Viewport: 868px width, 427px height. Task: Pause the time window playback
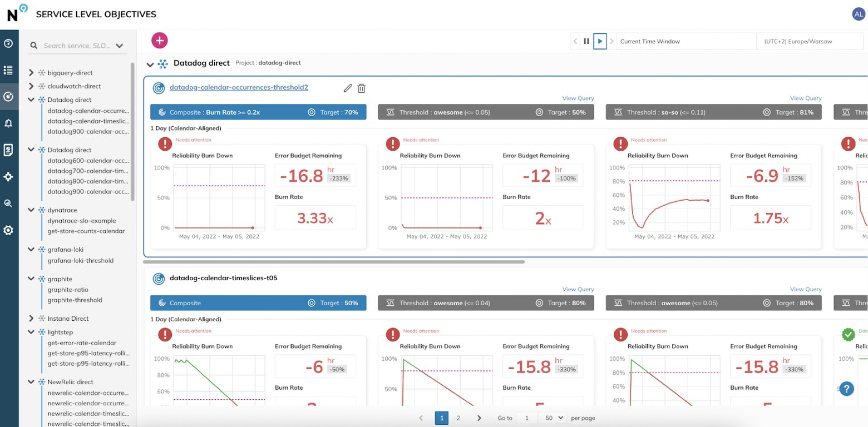[586, 41]
